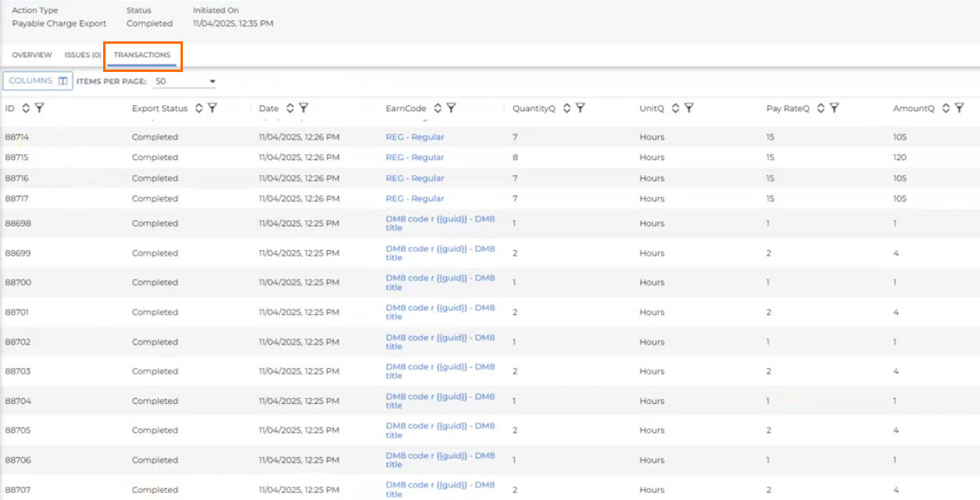Select the Transactions tab

[x=142, y=55]
